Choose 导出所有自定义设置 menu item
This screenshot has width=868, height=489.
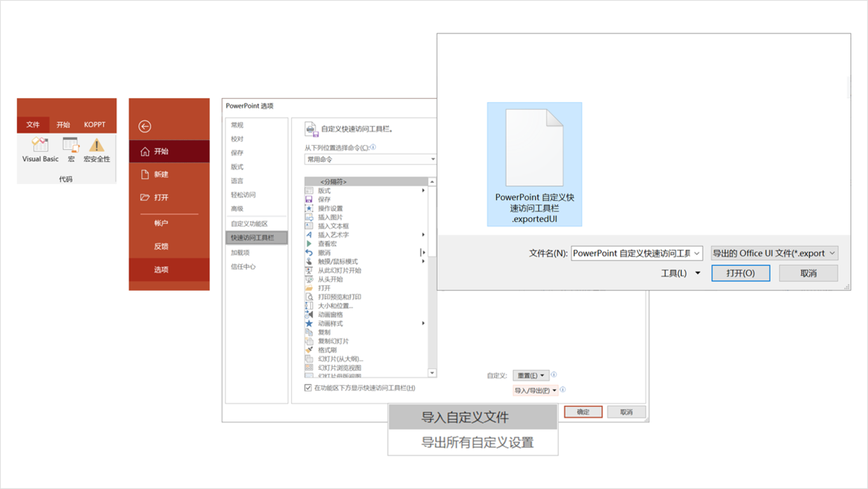[x=472, y=443]
